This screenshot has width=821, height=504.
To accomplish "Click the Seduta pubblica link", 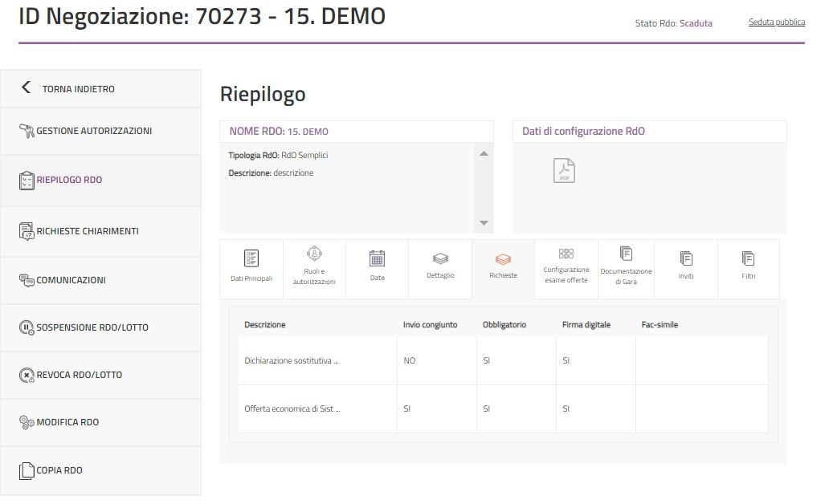I will [x=776, y=22].
